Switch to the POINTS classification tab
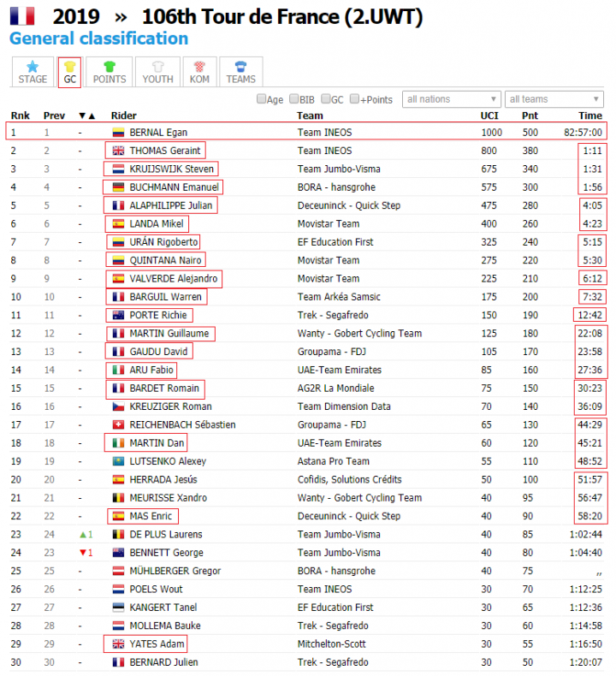Viewport: 616px width, 676px height. pos(110,72)
